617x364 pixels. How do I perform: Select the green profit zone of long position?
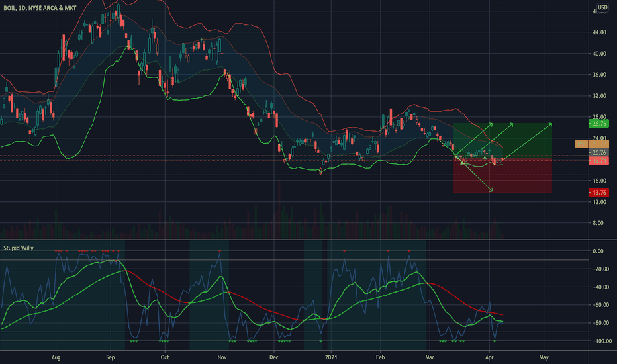502,142
